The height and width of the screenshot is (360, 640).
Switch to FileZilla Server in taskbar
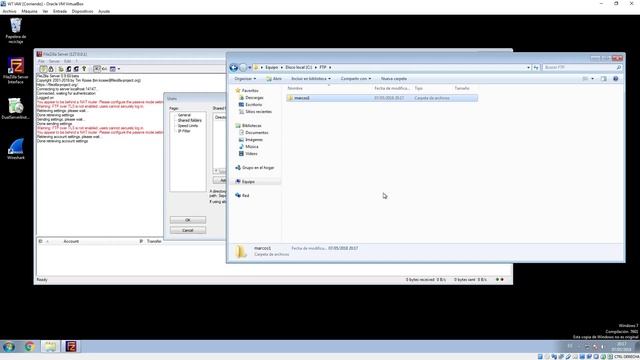click(71, 347)
